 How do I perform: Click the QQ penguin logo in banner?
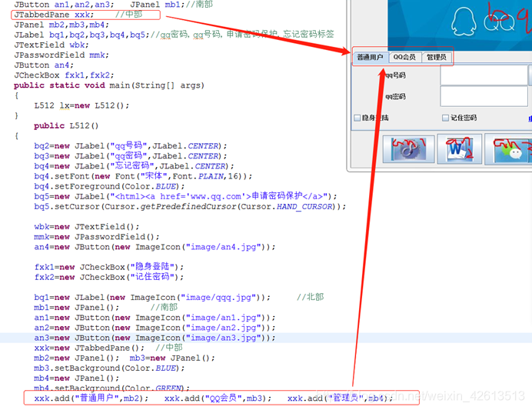click(x=463, y=21)
